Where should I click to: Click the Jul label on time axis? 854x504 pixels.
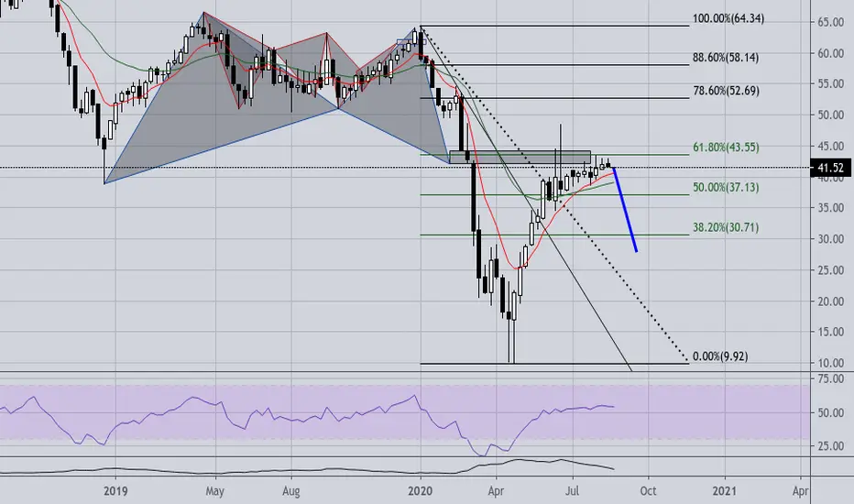coord(572,491)
